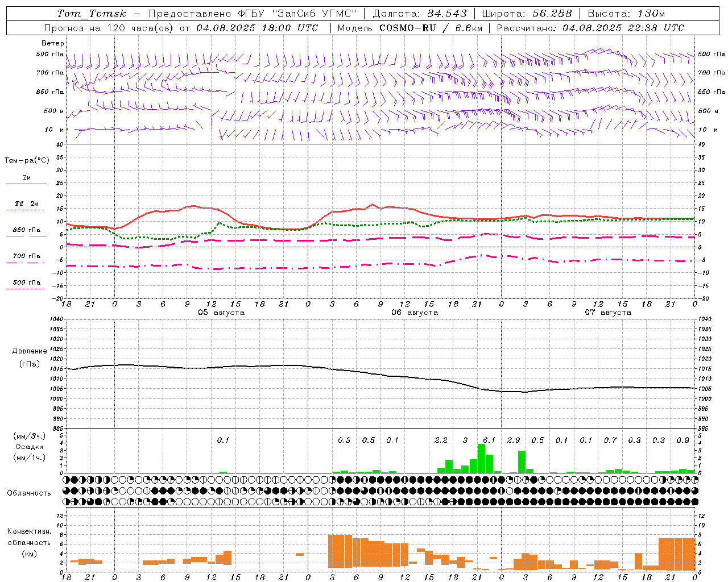Image resolution: width=728 pixels, height=582 pixels.
Task: Click the Td 2м dew point legend entry
Action: tap(26, 203)
